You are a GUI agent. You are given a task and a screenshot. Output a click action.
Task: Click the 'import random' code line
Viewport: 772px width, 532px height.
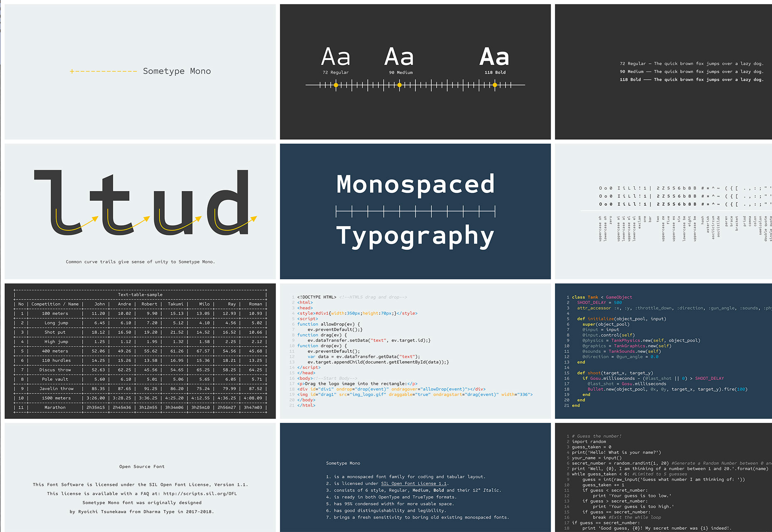[x=589, y=441]
